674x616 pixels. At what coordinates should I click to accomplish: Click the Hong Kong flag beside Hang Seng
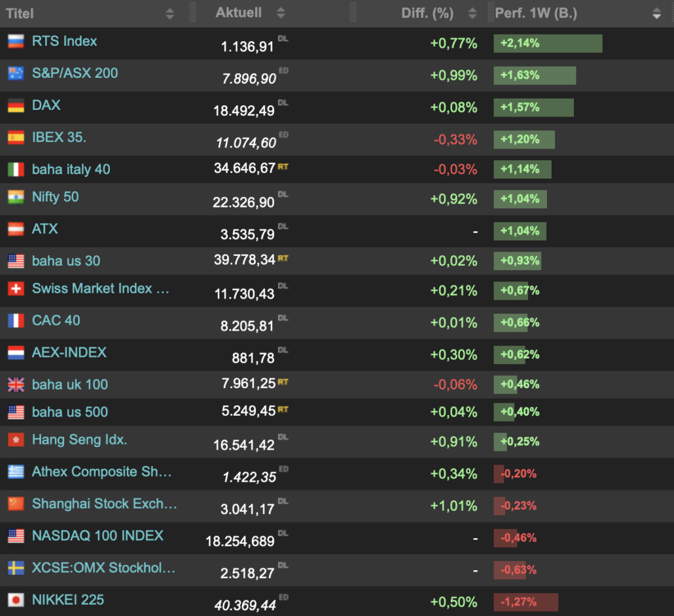coord(16,440)
